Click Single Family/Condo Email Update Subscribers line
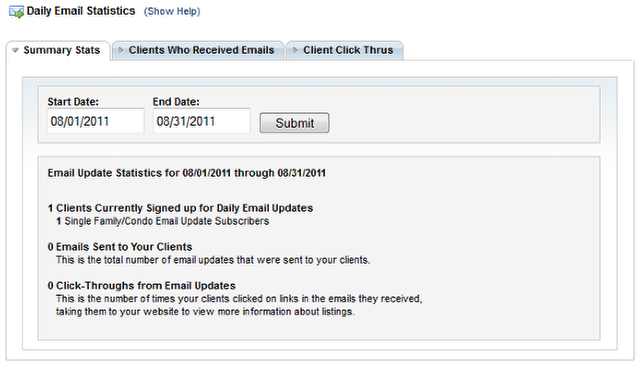The height and width of the screenshot is (365, 640). pos(162,221)
